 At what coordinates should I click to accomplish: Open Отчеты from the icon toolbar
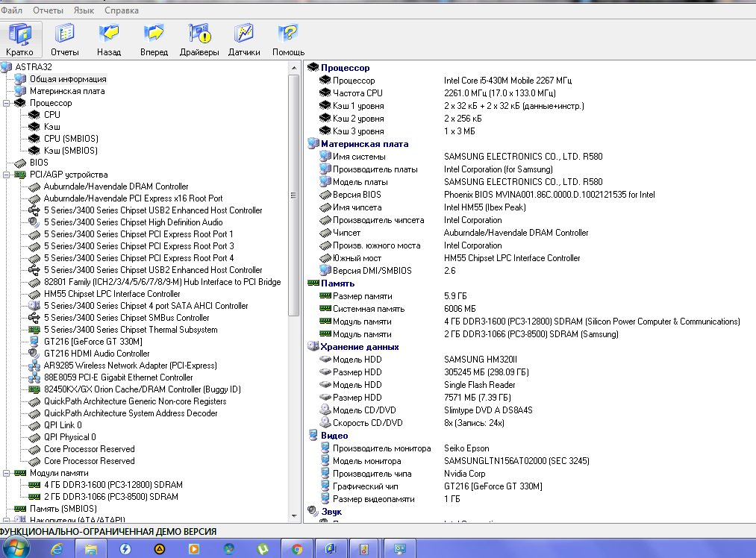[65, 40]
